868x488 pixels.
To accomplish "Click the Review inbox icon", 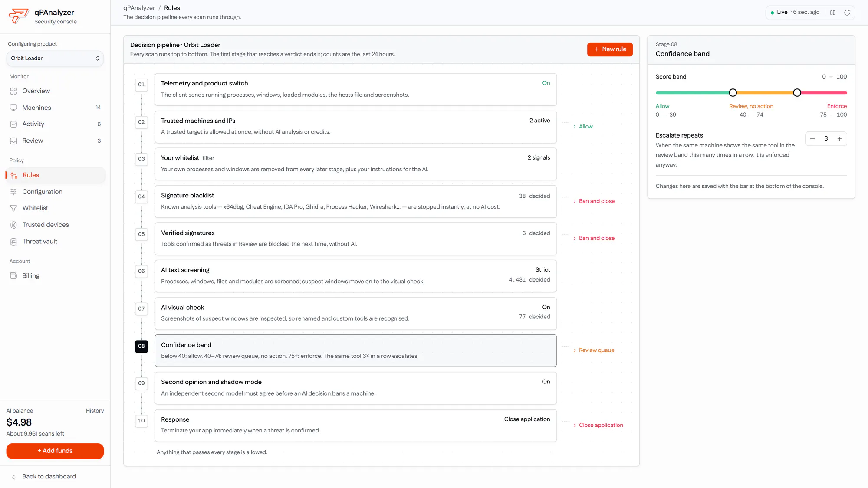I will pyautogui.click(x=13, y=141).
